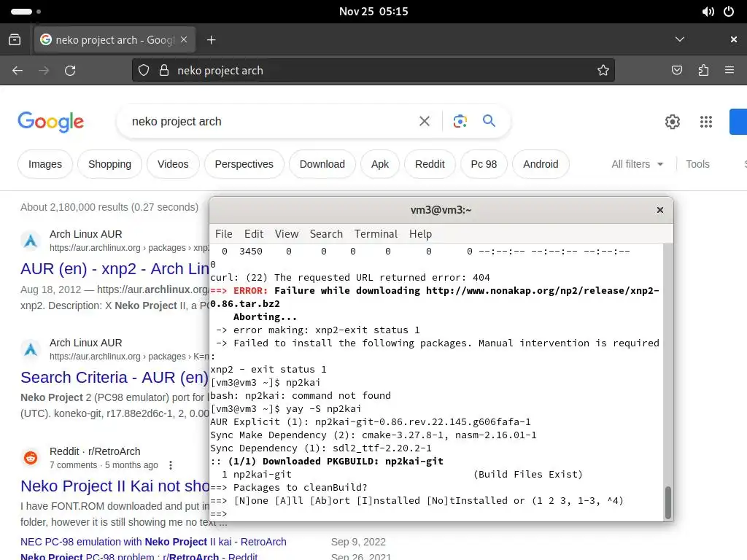Screen dimensions: 747x560
Task: Reload the page with the refresh icon
Action: tap(70, 71)
